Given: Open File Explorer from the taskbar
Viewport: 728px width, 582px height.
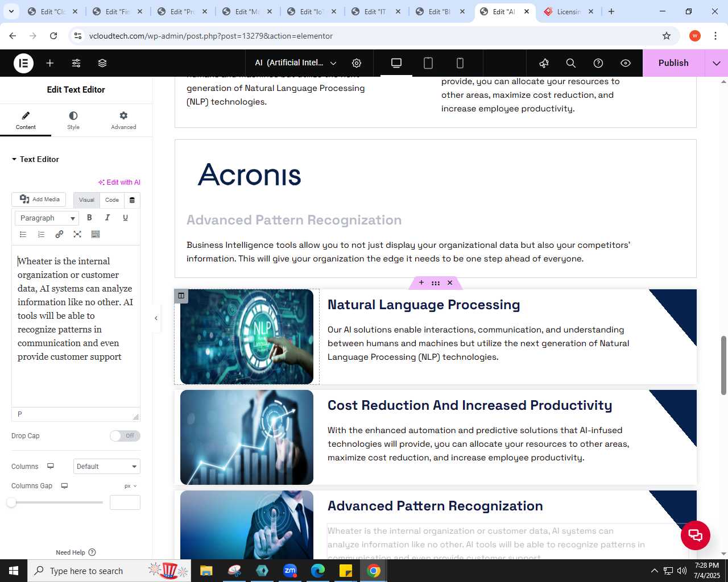Looking at the screenshot, I should (x=206, y=571).
